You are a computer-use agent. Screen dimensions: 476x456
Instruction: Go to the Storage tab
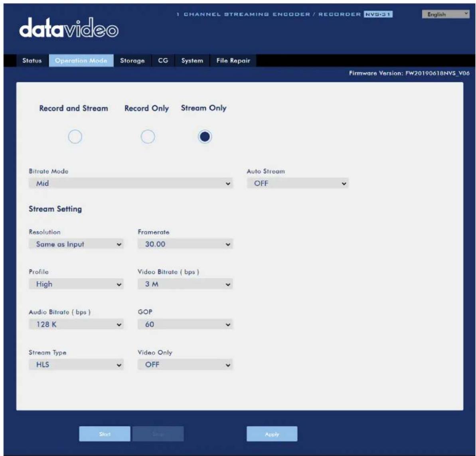pyautogui.click(x=132, y=61)
